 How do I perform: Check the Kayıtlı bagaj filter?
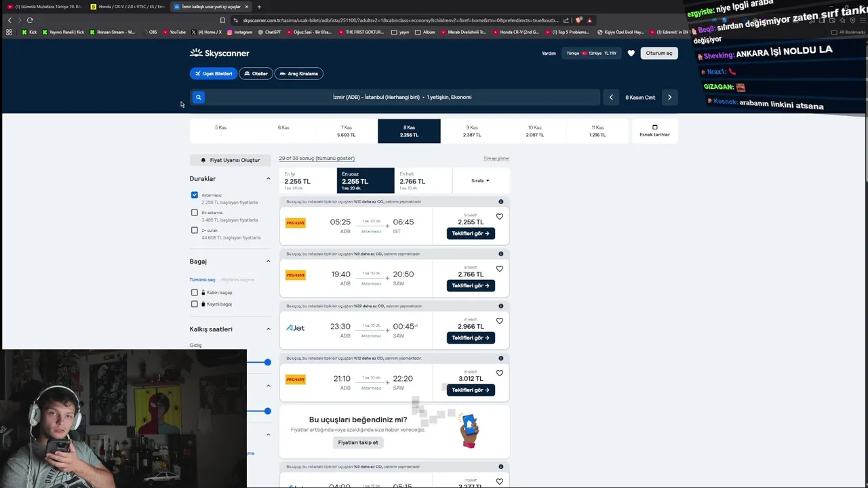coord(195,304)
